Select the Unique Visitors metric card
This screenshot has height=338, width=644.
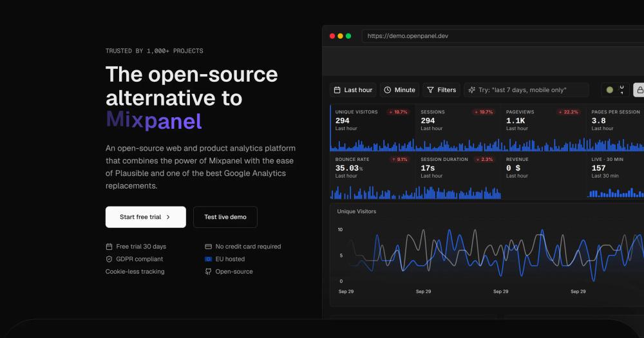coord(372,127)
